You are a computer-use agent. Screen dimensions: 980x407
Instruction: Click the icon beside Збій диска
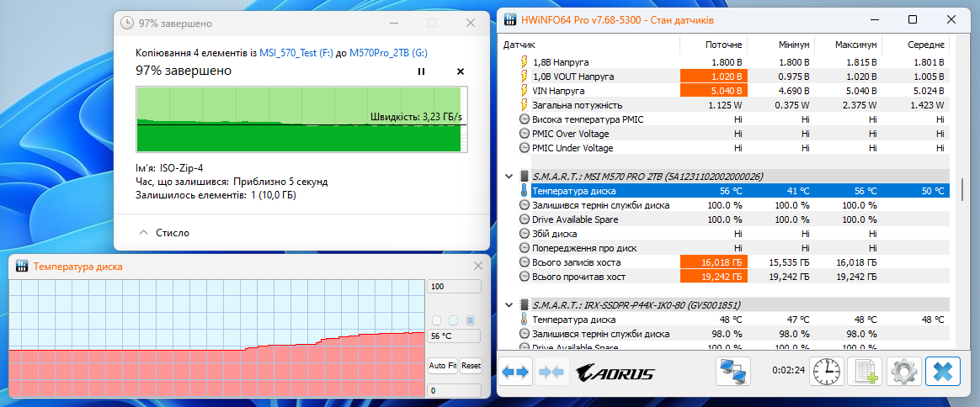click(525, 234)
